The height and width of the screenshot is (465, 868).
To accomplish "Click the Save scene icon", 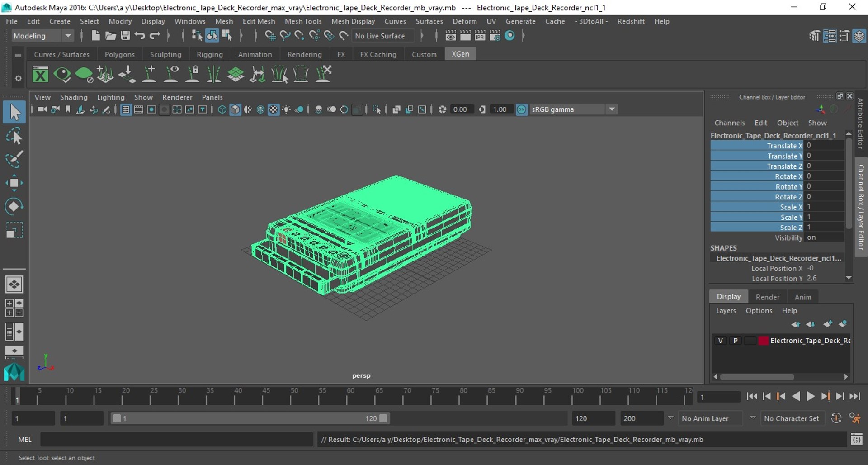I will pyautogui.click(x=125, y=36).
